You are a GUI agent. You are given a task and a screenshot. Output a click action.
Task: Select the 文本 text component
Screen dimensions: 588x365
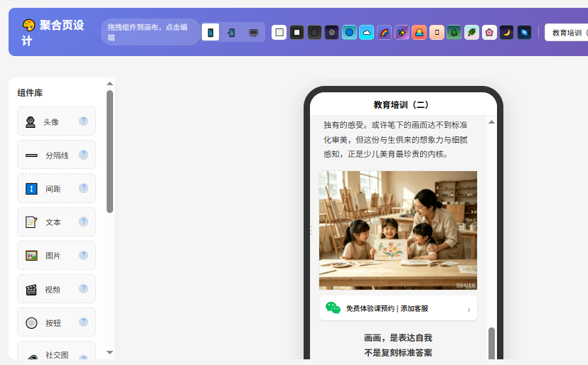56,222
